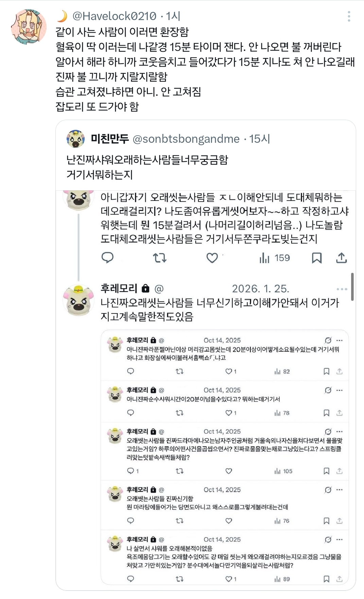Open more options on the 2026. 1. 25. post
364x599 pixels.
[x=342, y=289]
